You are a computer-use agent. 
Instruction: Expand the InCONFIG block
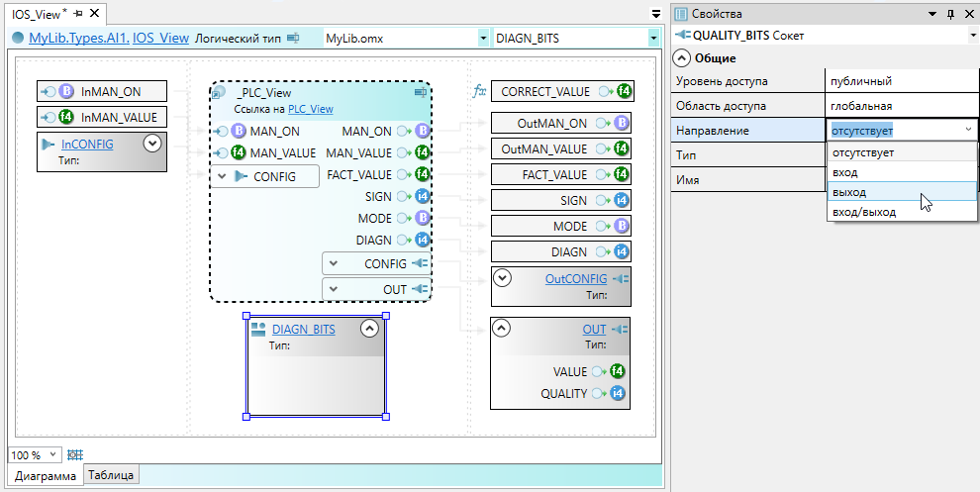pos(151,144)
